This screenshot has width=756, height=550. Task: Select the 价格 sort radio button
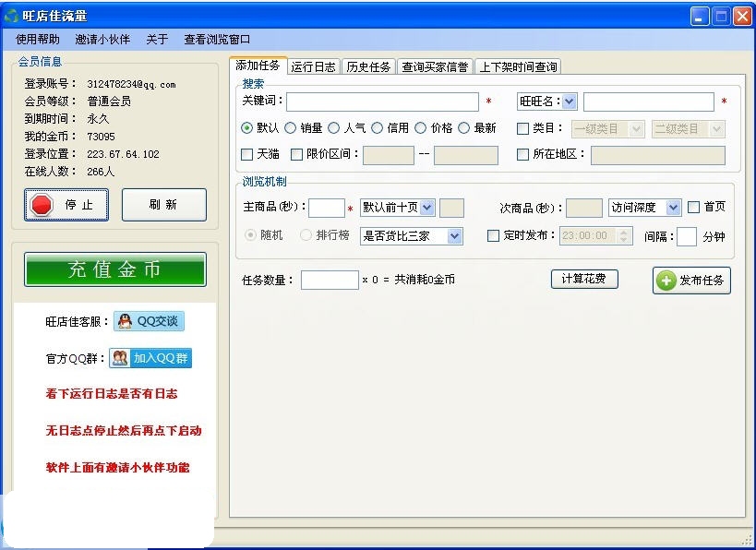pyautogui.click(x=420, y=127)
